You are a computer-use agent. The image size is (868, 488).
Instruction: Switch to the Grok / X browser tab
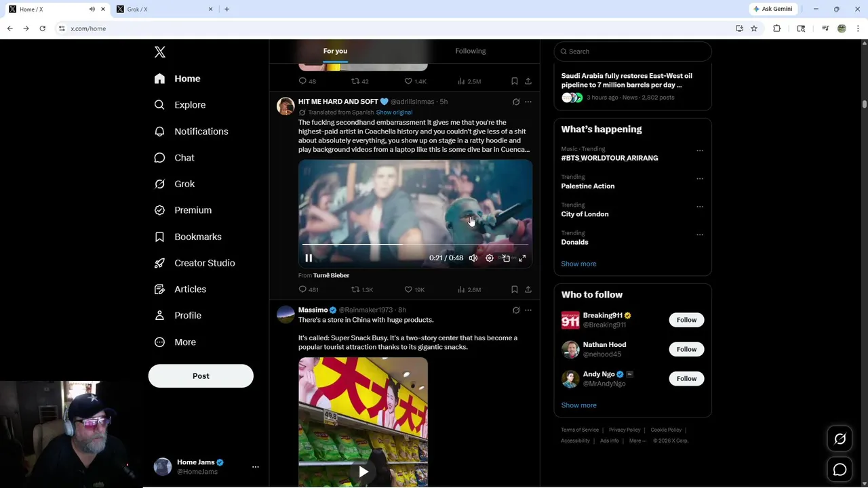(x=163, y=9)
